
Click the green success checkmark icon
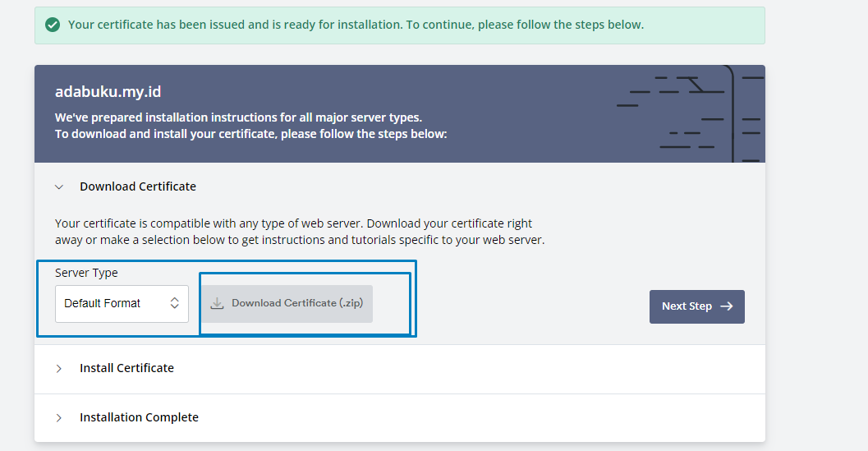[x=53, y=25]
